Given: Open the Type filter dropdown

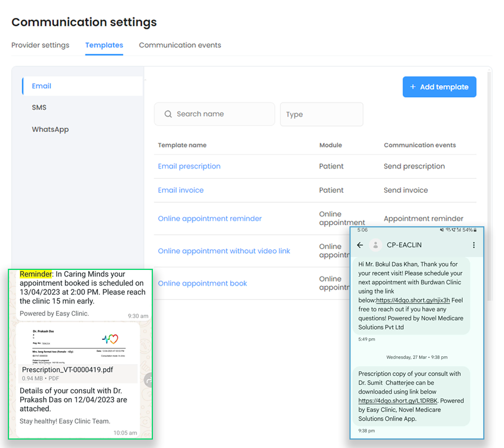Looking at the screenshot, I should click(321, 114).
